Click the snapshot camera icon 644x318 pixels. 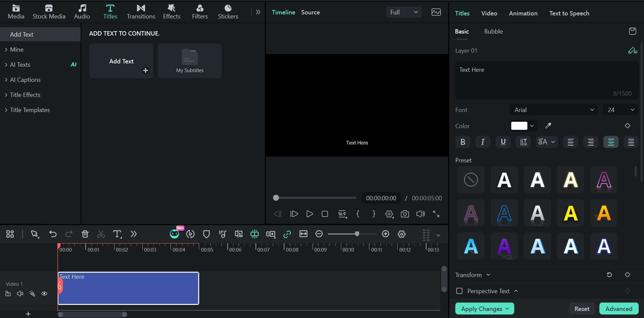[405, 214]
